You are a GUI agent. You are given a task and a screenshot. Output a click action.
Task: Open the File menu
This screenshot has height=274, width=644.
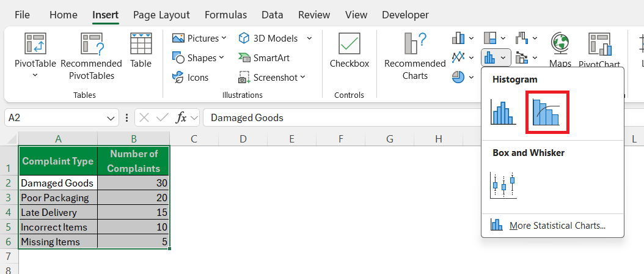tap(22, 15)
